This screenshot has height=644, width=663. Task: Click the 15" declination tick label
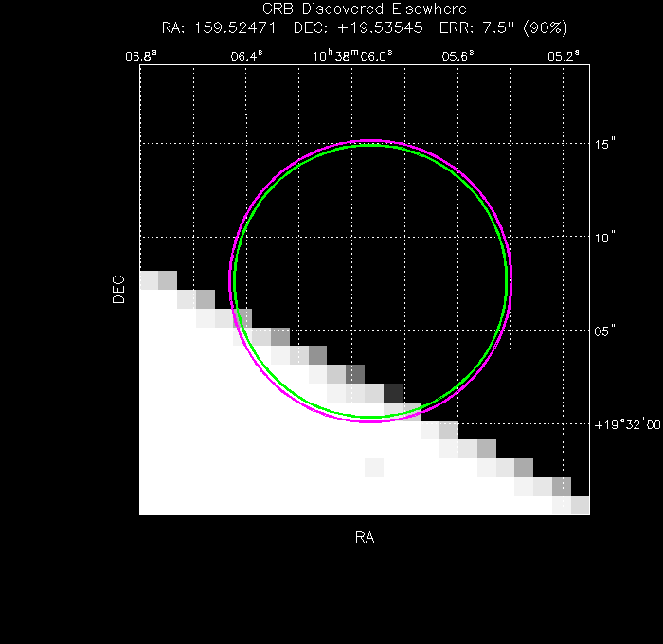(x=604, y=144)
